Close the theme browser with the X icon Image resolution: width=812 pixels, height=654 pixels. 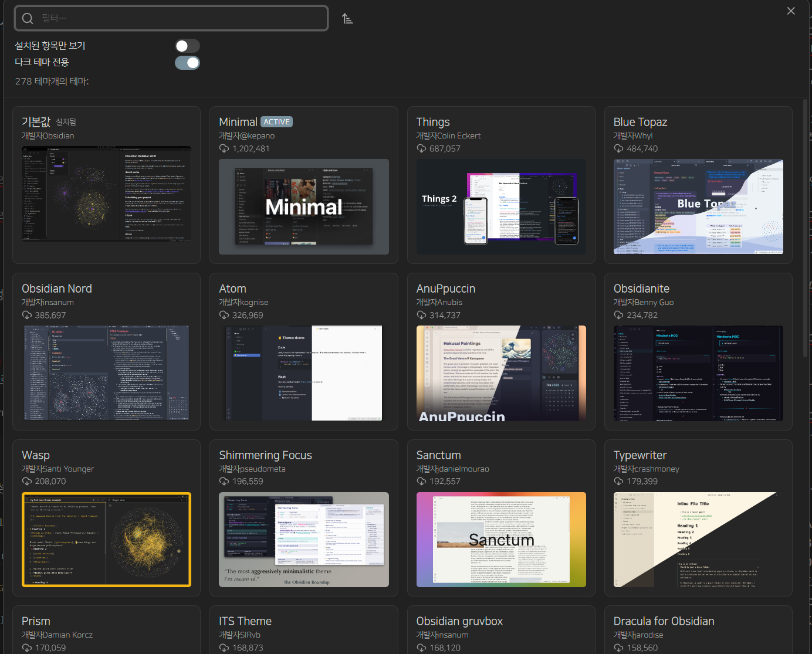click(791, 11)
